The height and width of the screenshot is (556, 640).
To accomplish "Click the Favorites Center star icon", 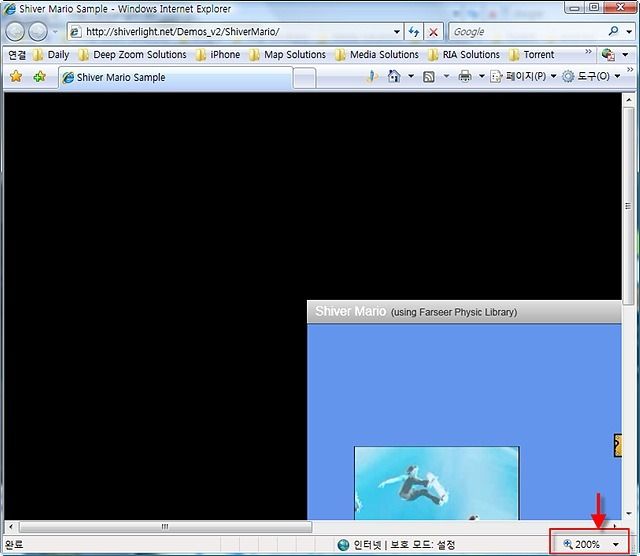I will click(16, 76).
